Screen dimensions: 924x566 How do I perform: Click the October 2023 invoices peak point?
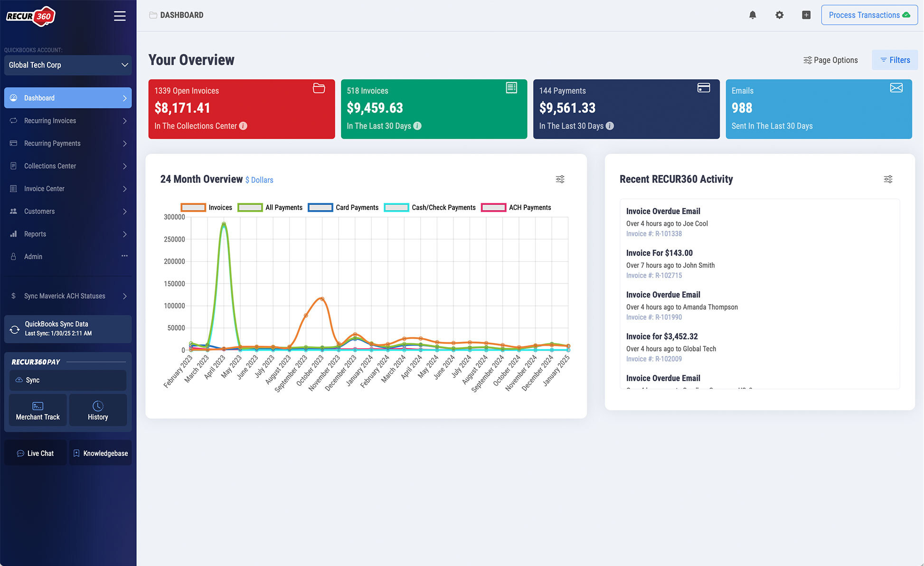322,299
